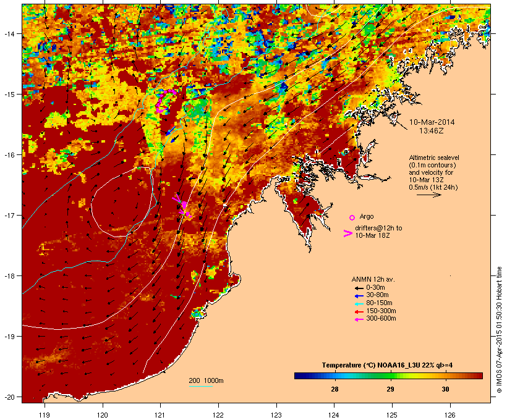Click the black 0-30m legend arrow

pos(359,288)
